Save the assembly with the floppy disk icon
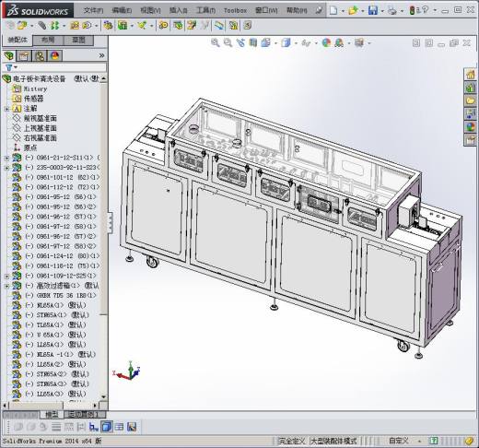Image resolution: width=479 pixels, height=448 pixels. coord(373,10)
